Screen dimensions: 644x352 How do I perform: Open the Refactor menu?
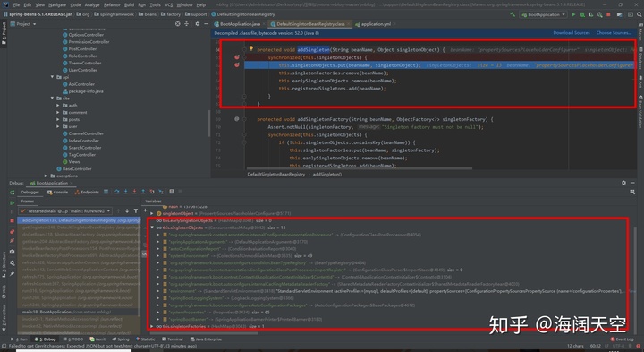[112, 5]
